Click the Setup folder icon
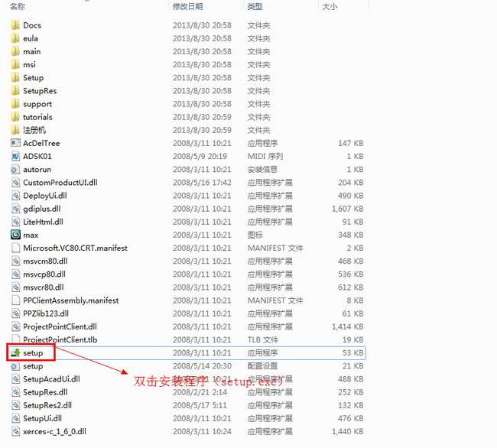Viewport: 497px width, 448px height. point(15,77)
